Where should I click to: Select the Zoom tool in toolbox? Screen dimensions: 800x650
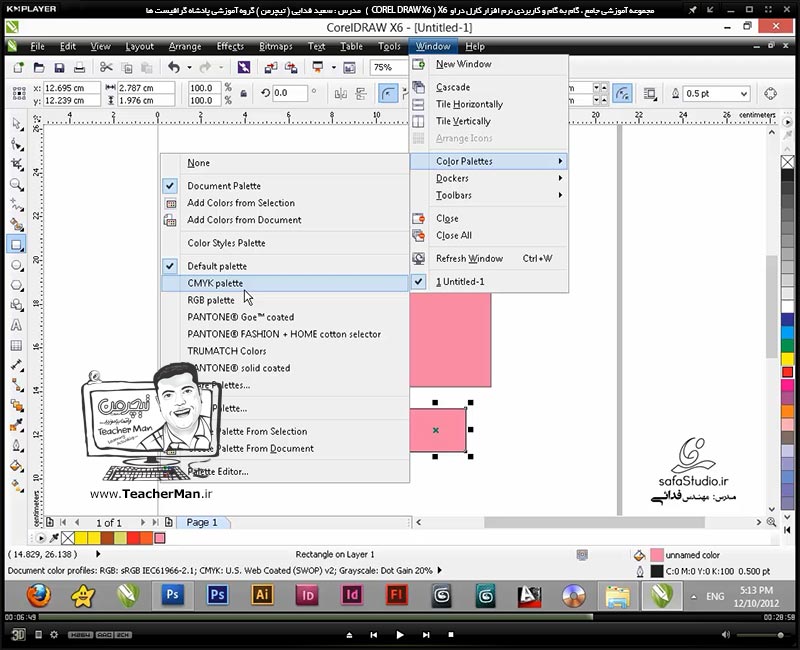(17, 184)
